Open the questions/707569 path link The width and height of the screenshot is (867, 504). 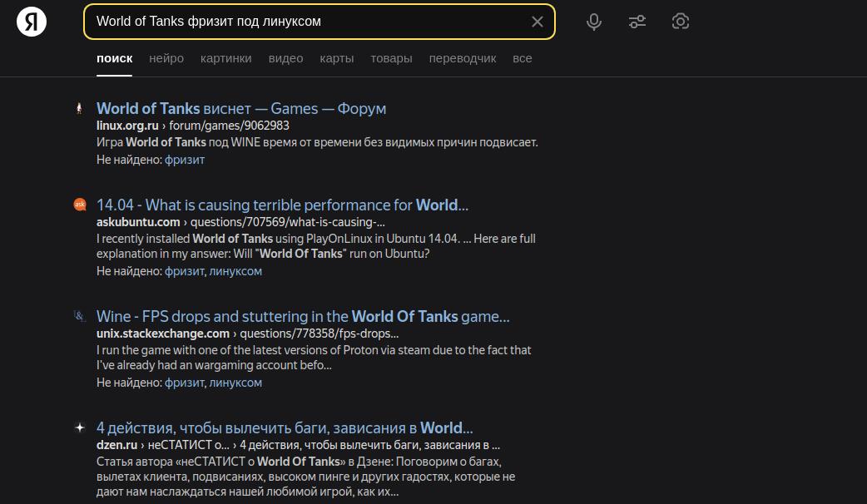coord(288,222)
